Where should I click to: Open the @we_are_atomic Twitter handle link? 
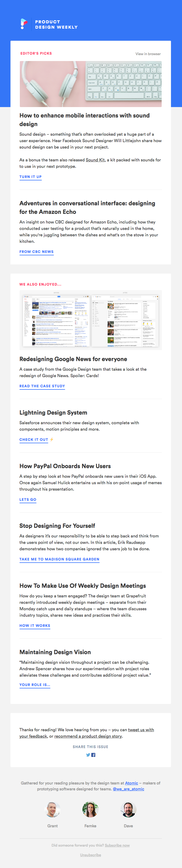128,789
